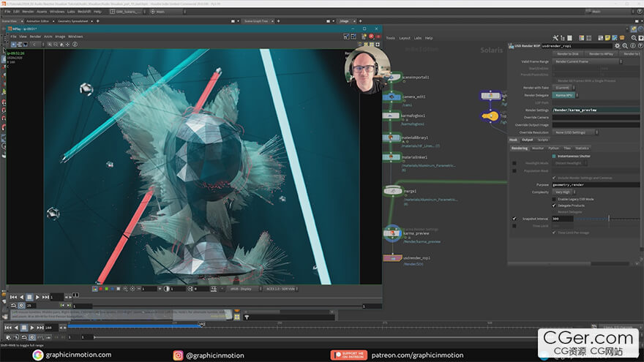The height and width of the screenshot is (362, 644).
Task: Click the gear icon beside usdrender_rop1 name
Action: (618, 46)
